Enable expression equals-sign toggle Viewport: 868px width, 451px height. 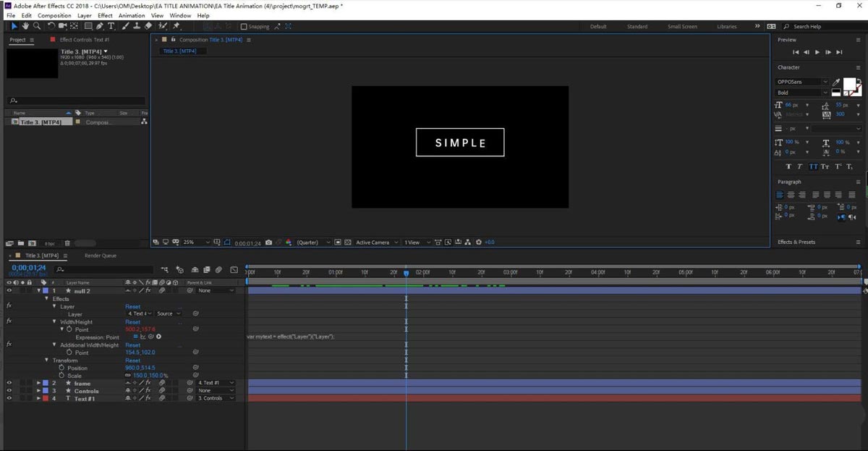point(135,337)
